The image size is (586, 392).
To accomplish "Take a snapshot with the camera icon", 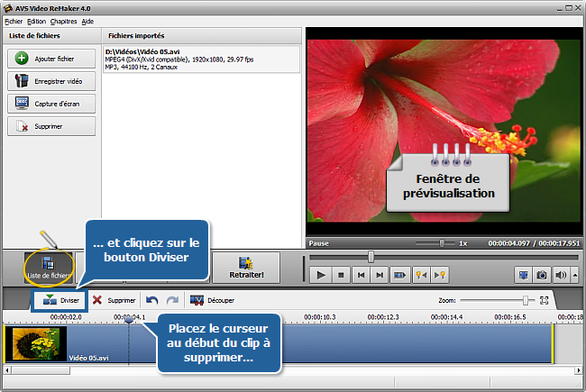I will click(542, 275).
